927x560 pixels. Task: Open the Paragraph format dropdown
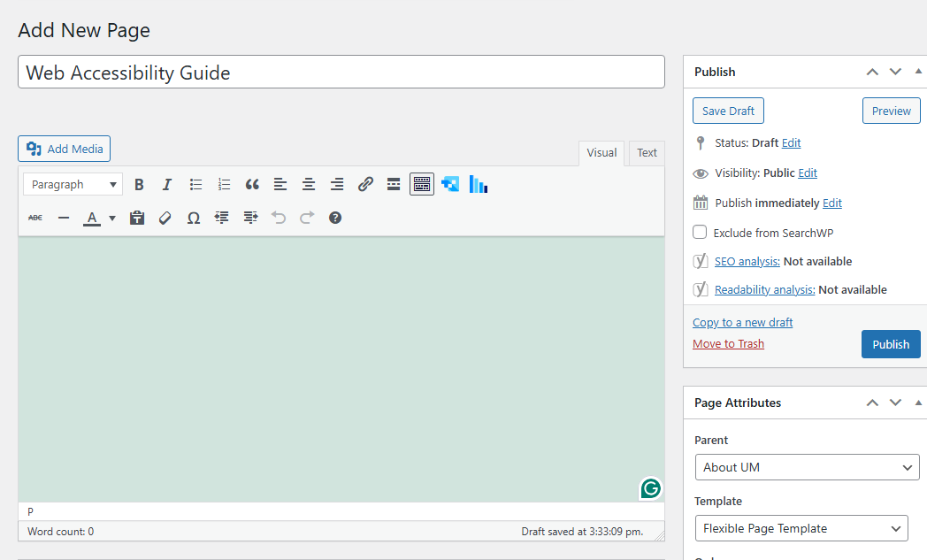[x=73, y=185]
